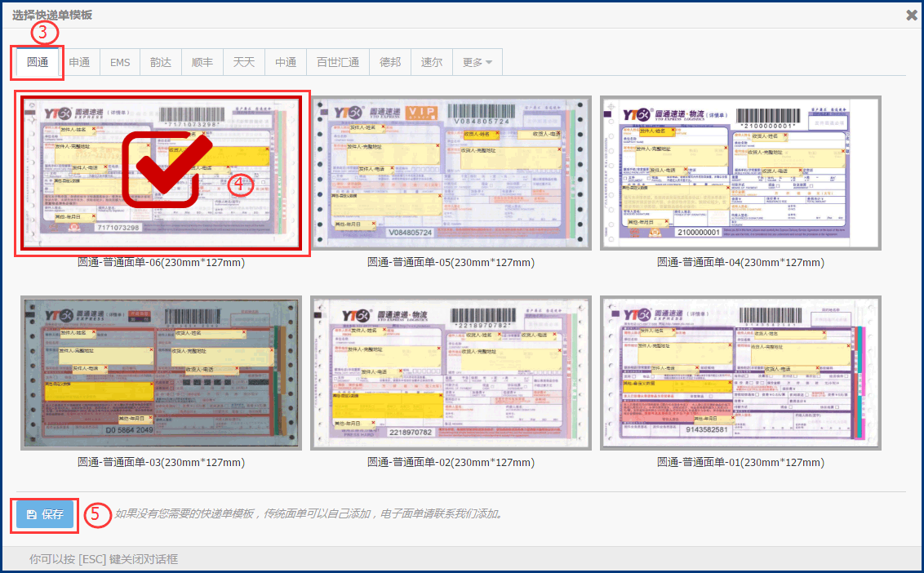This screenshot has width=924, height=573.
Task: Select the 德邦 tab
Action: point(390,62)
